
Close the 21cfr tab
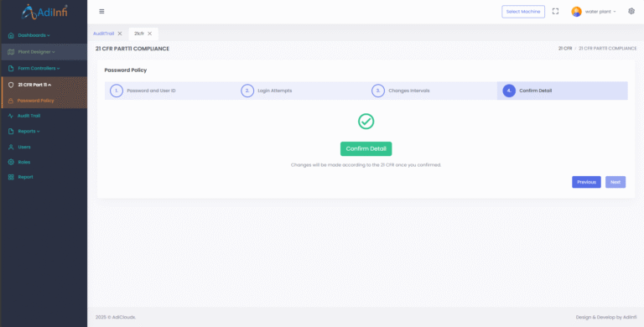[x=149, y=34]
